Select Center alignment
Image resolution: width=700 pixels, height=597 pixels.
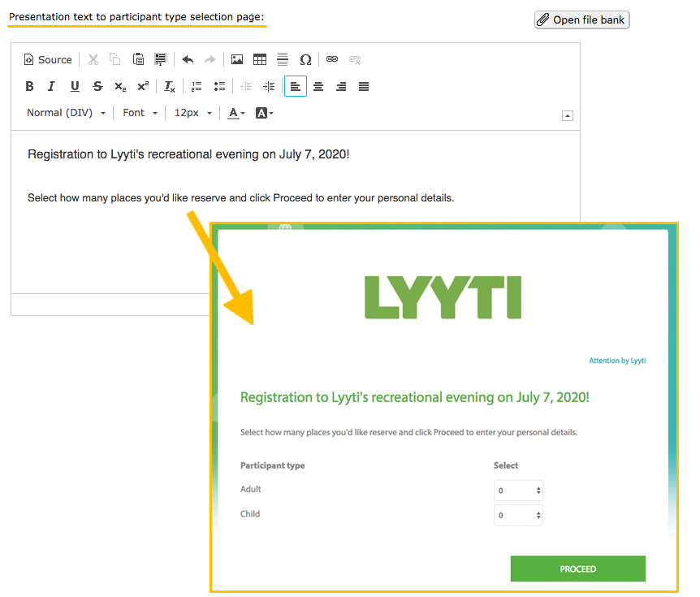[x=318, y=86]
